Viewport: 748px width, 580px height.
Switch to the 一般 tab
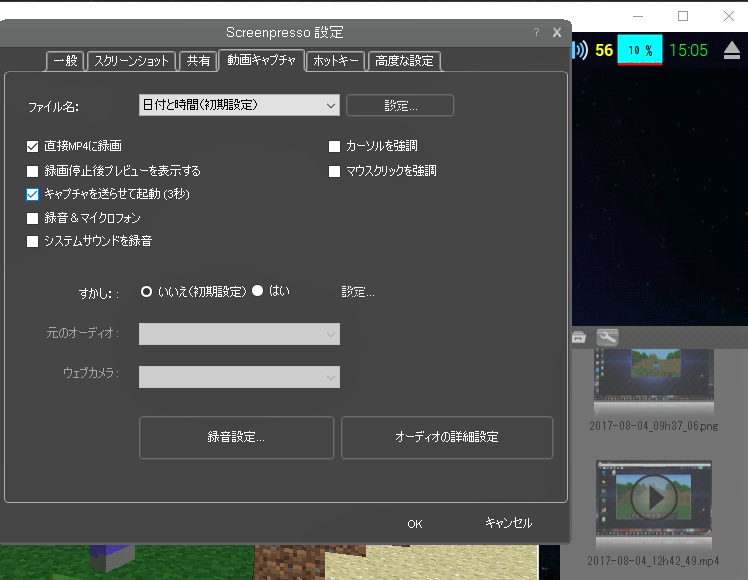(x=65, y=61)
